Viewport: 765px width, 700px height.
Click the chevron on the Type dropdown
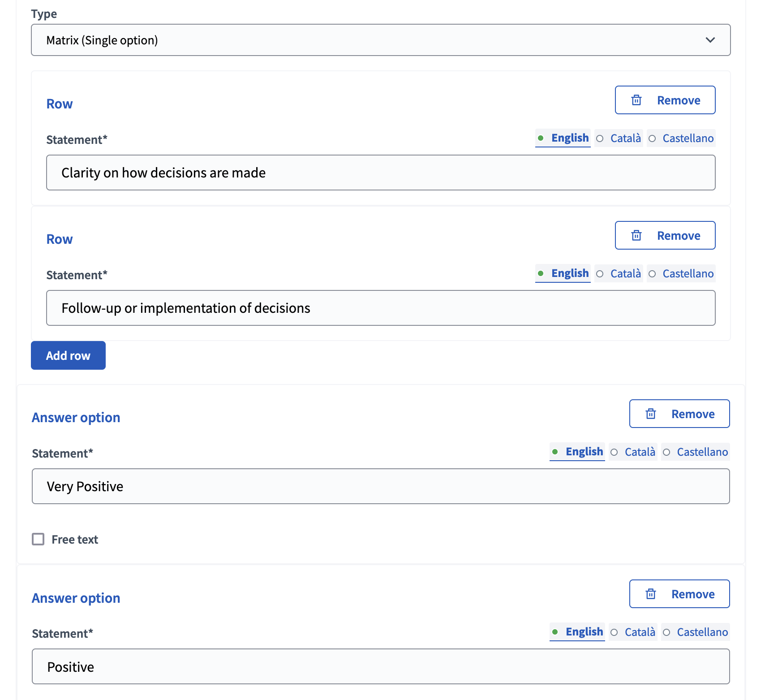tap(710, 40)
